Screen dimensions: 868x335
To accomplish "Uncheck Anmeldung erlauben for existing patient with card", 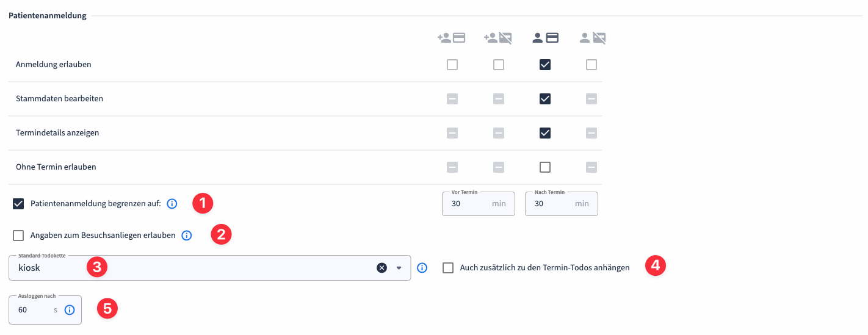I will tap(545, 65).
